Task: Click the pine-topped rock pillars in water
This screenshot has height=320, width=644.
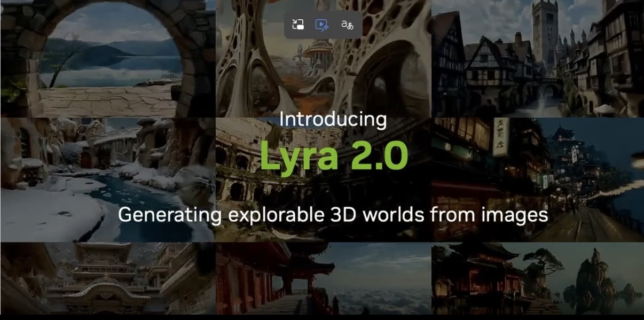Action: [598, 278]
